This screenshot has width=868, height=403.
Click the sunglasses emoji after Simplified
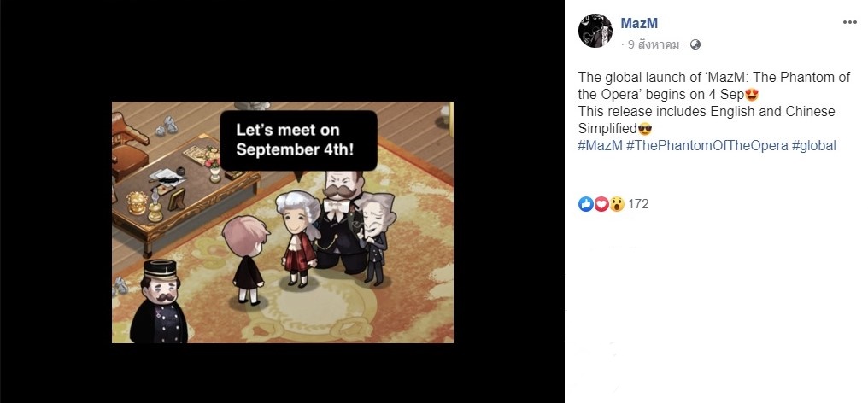coord(644,130)
